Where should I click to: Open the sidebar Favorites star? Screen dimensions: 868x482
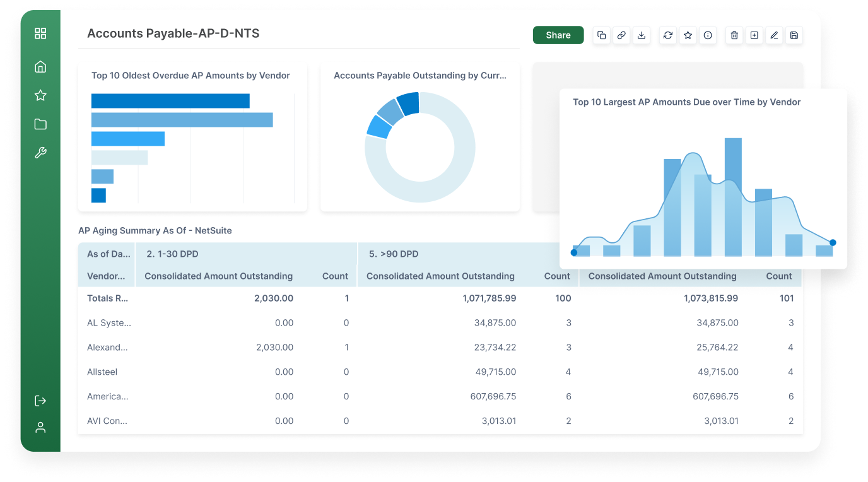[x=40, y=95]
